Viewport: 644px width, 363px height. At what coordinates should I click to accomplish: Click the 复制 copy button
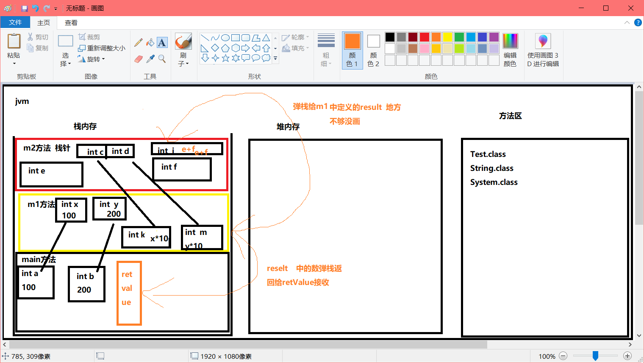coord(38,48)
